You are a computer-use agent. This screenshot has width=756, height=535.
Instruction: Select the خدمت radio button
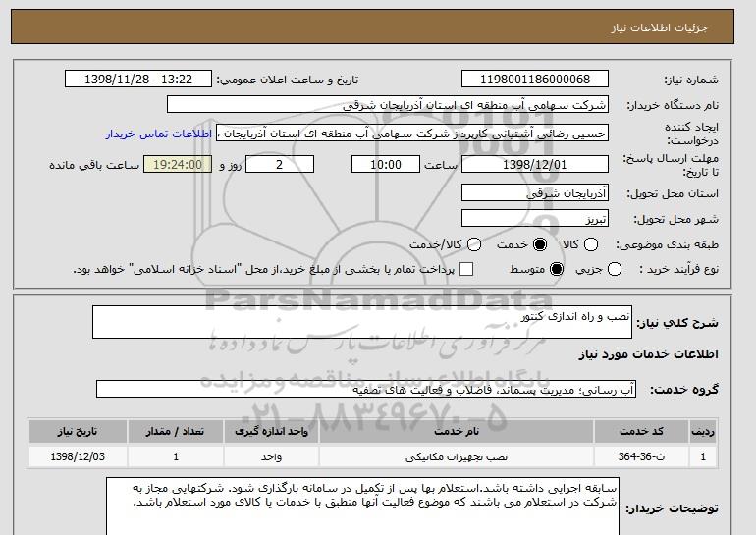click(540, 244)
